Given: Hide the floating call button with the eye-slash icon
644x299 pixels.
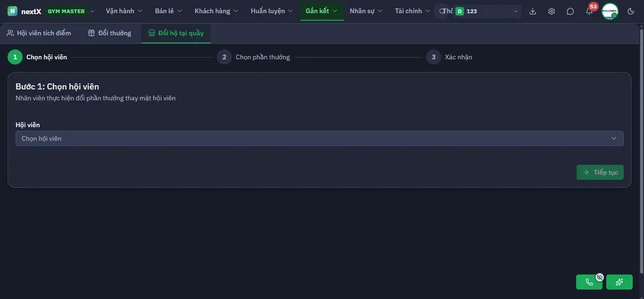Looking at the screenshot, I should click(x=599, y=277).
